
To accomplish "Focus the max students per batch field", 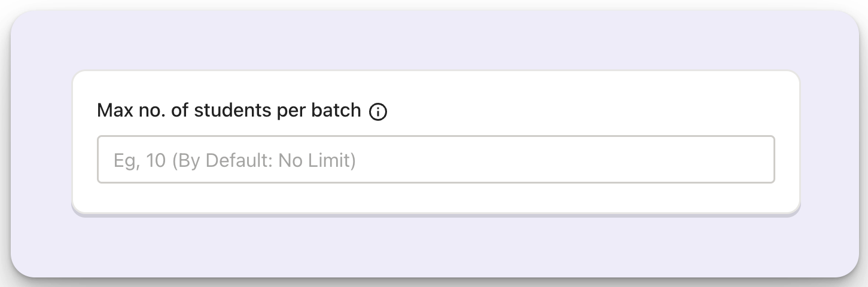I will (x=436, y=160).
